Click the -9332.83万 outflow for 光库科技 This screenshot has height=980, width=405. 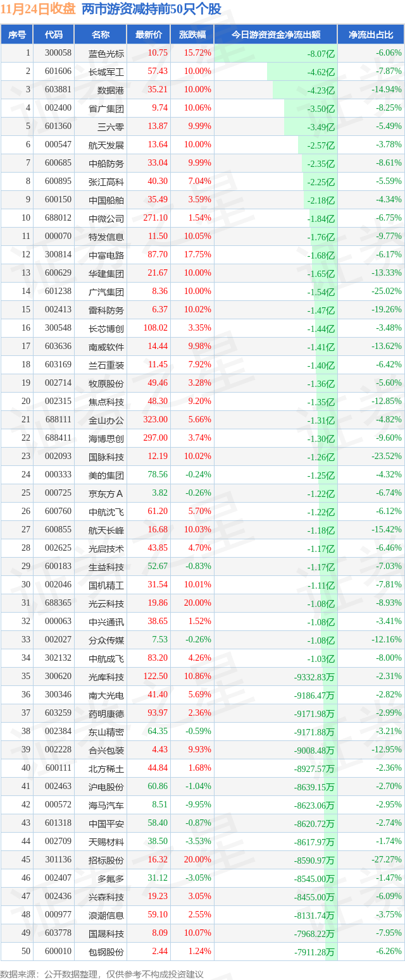[315, 677]
